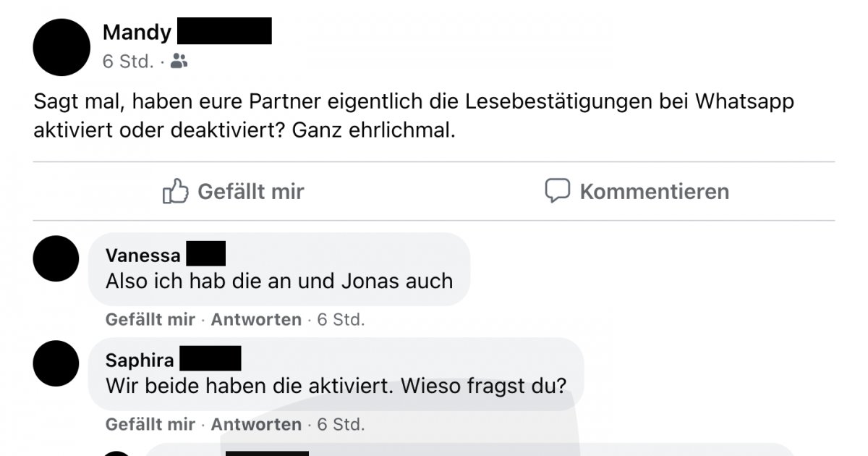Click the Kommentieren button on the post

637,191
